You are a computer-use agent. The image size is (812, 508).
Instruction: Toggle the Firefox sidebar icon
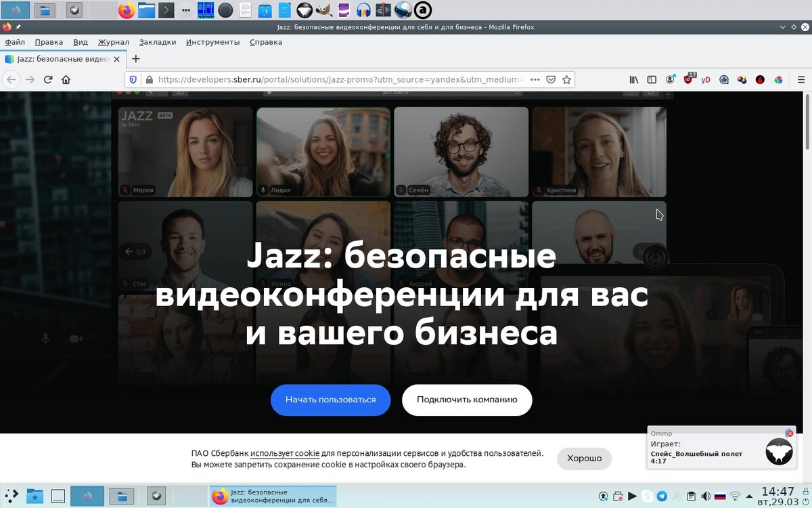652,79
